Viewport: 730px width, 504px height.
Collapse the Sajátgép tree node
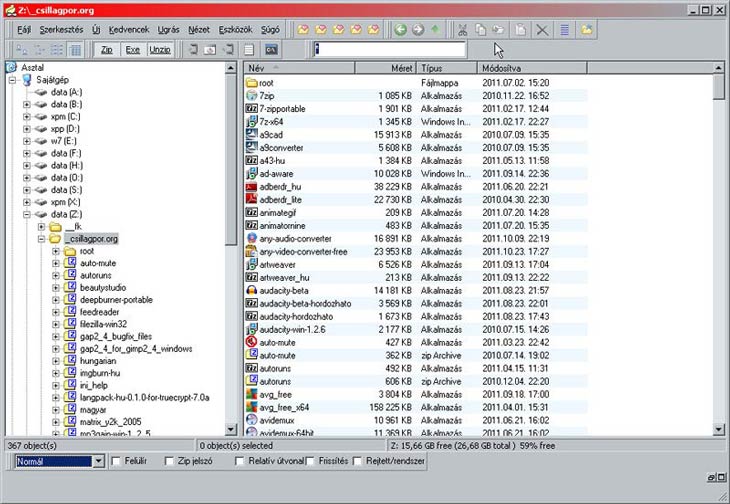click(x=13, y=80)
